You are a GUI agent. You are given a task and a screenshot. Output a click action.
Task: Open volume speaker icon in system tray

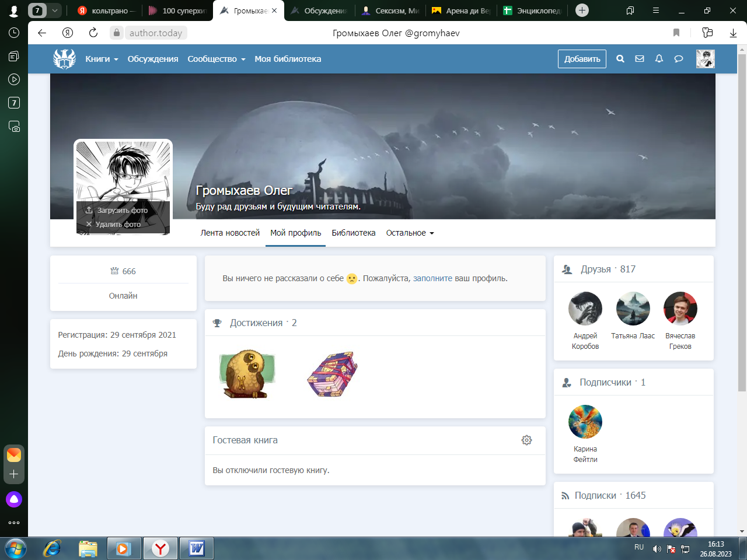coord(657,549)
